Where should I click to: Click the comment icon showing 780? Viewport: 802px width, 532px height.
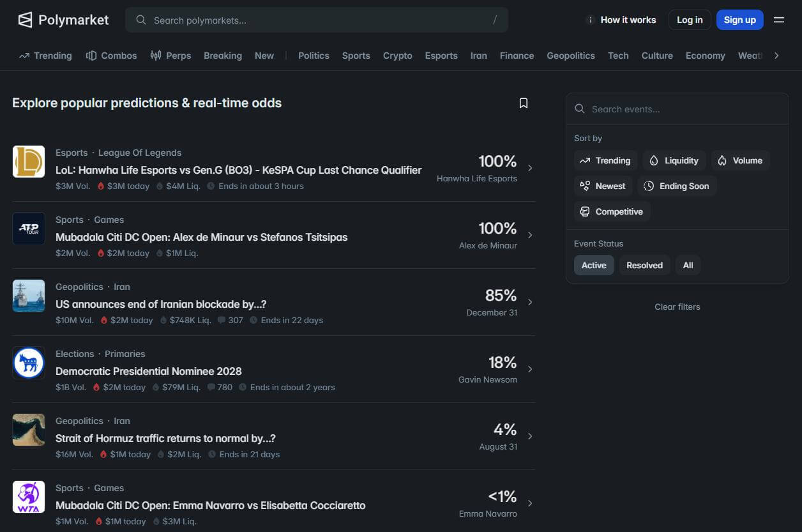point(211,387)
